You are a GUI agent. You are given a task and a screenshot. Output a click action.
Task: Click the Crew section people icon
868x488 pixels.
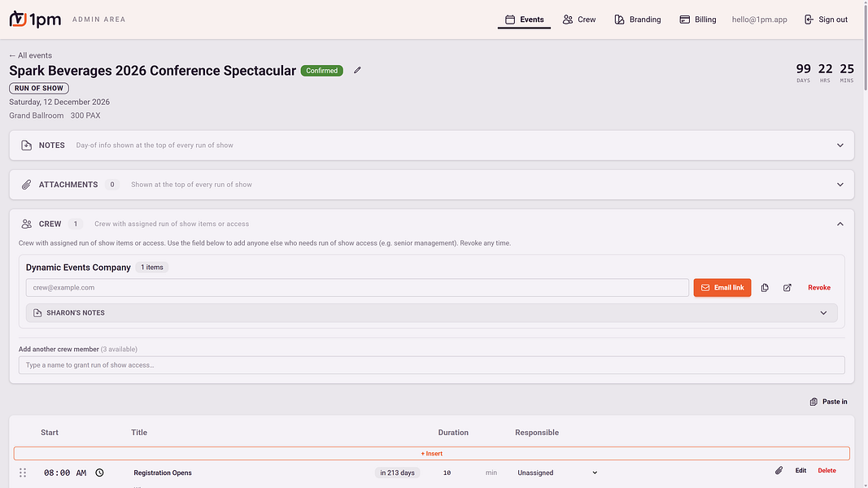click(26, 224)
